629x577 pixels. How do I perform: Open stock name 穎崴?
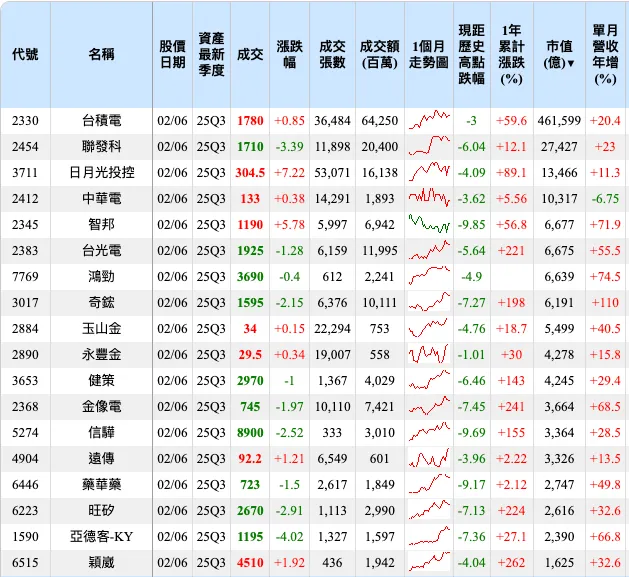click(x=101, y=563)
